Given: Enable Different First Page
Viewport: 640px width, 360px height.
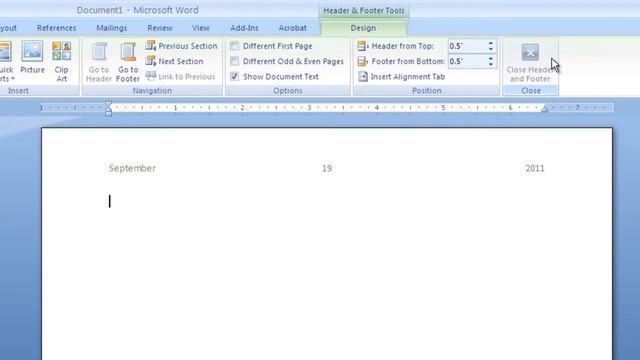Looking at the screenshot, I should (271, 46).
